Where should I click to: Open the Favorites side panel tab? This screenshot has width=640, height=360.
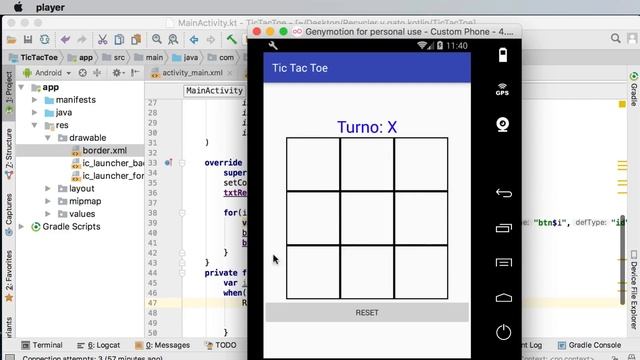9,276
